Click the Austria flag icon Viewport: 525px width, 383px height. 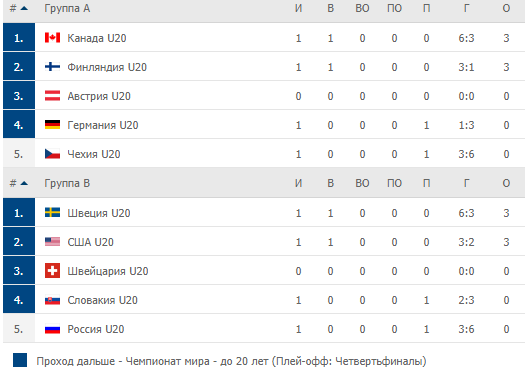pyautogui.click(x=52, y=96)
